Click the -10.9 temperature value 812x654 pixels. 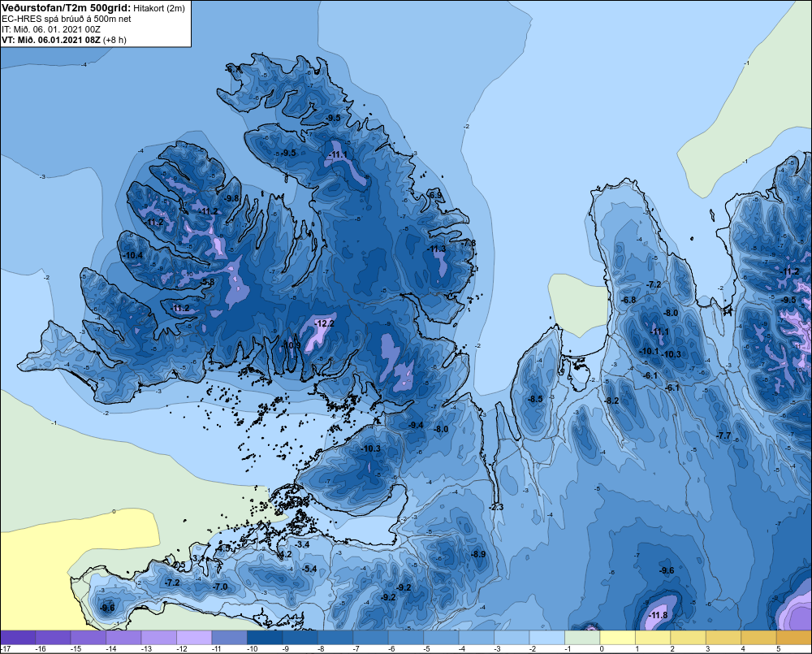pyautogui.click(x=292, y=344)
